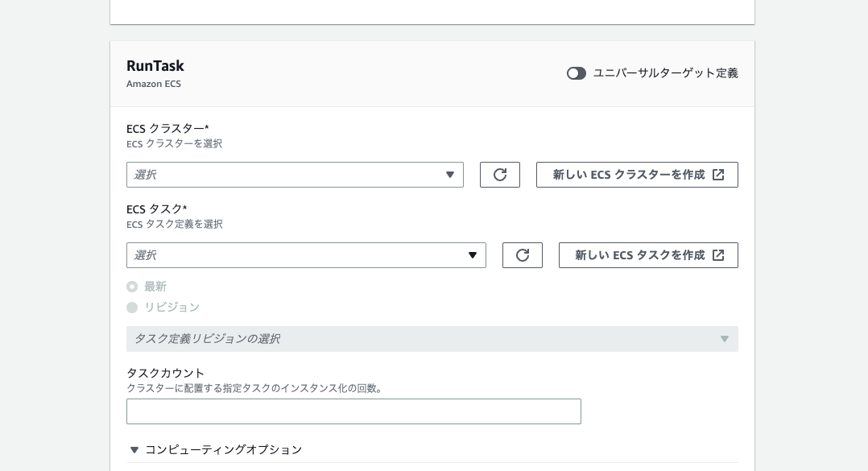Screen dimensions: 868x471
Task: Refresh the ECS クラスター list
Action: pos(500,175)
